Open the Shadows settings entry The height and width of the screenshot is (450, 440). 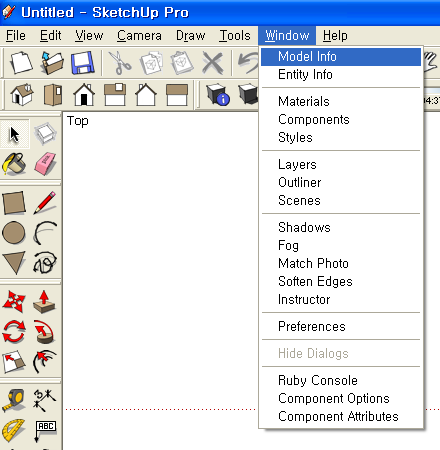click(x=341, y=228)
